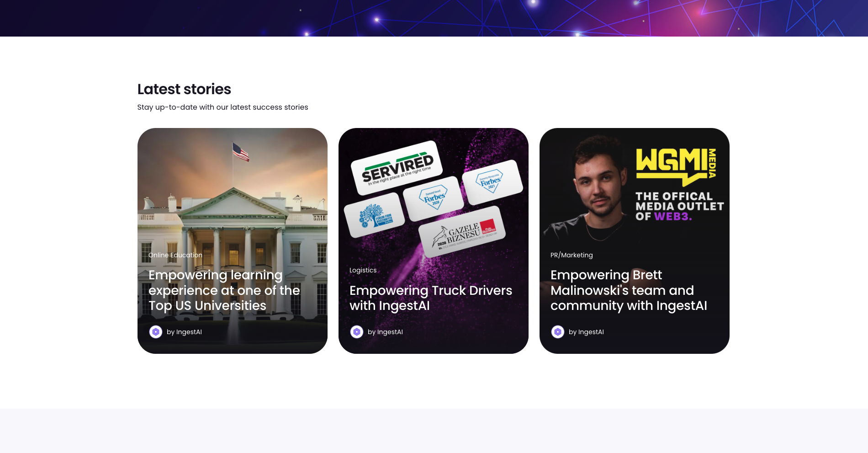The image size is (868, 453).
Task: Open story about Top US Universities
Action: click(224, 290)
